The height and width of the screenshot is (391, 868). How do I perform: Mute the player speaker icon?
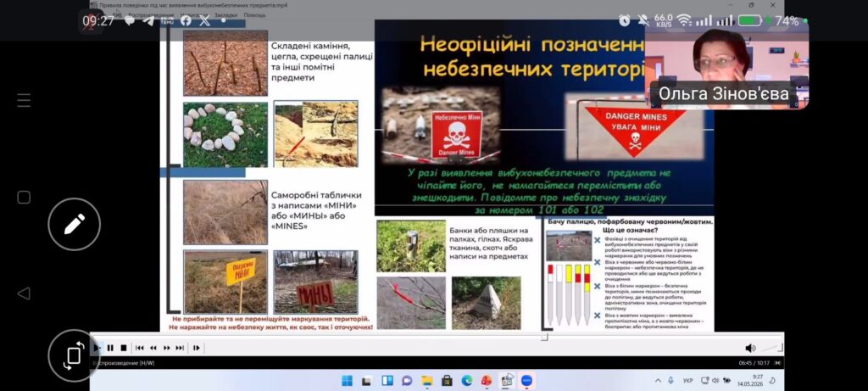coord(750,348)
